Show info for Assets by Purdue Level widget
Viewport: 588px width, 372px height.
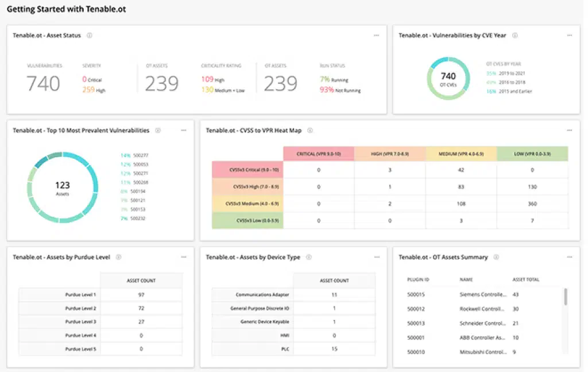pos(119,258)
